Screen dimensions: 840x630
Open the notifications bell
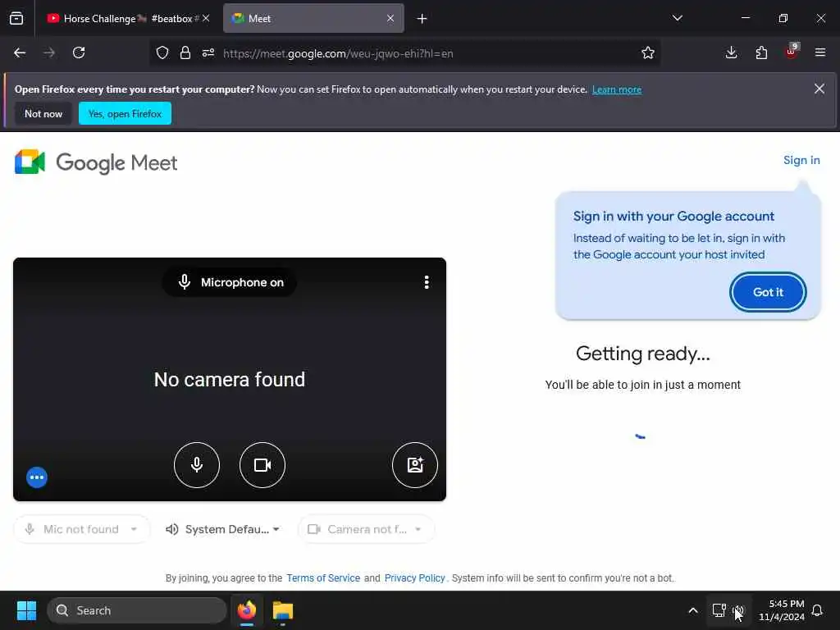tap(818, 610)
